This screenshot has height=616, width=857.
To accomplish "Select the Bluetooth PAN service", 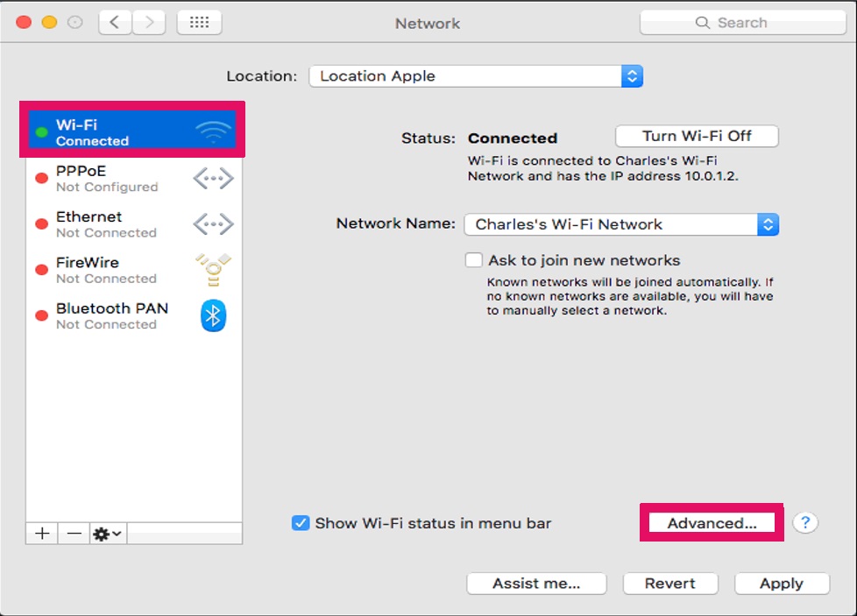I will pos(134,316).
